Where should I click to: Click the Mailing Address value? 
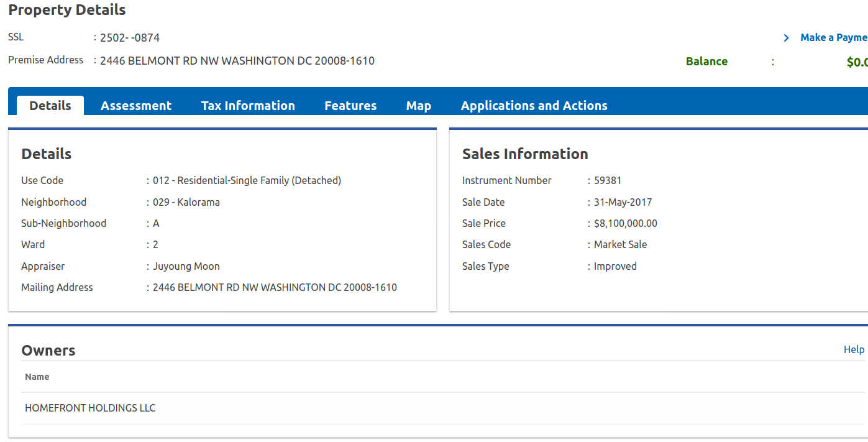coord(275,287)
